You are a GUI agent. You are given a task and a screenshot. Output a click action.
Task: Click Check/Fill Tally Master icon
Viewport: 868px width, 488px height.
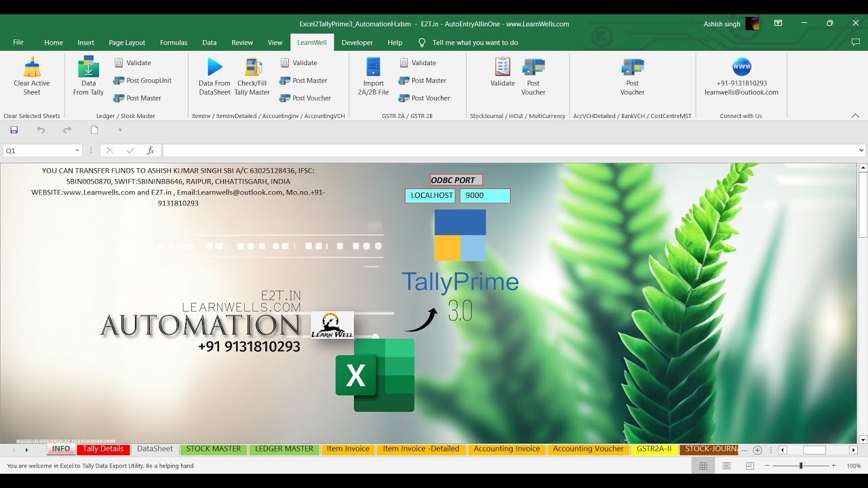tap(253, 67)
